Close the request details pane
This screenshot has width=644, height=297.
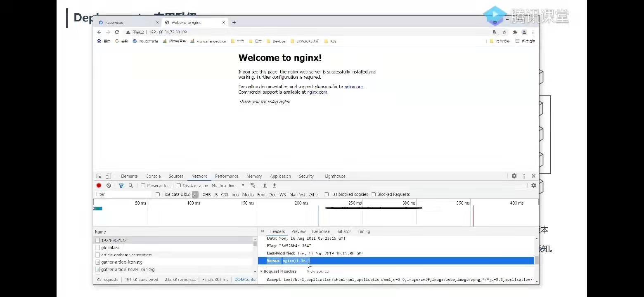263,231
